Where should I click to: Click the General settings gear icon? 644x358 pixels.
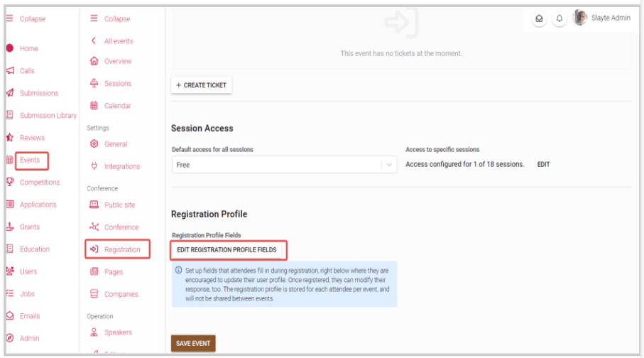click(x=94, y=144)
